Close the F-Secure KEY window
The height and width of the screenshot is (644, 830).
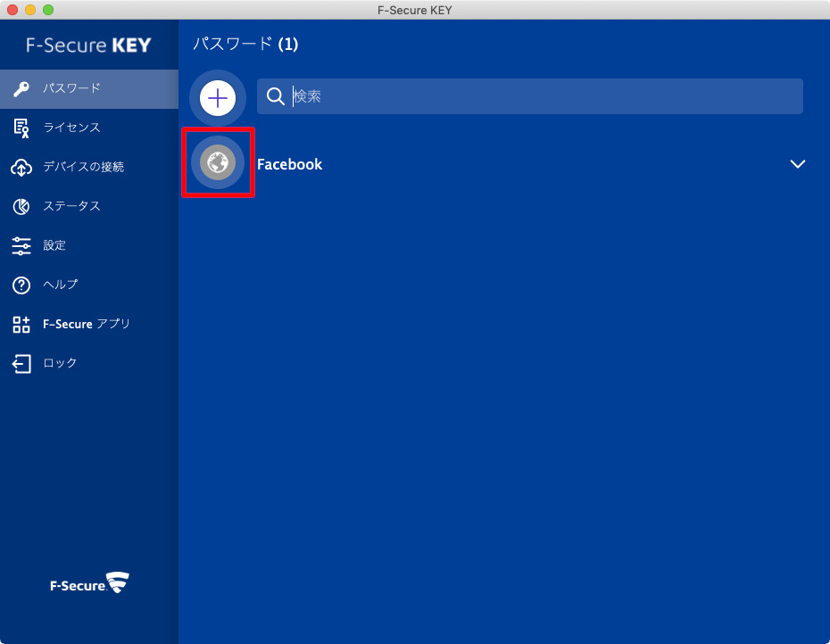coord(12,10)
